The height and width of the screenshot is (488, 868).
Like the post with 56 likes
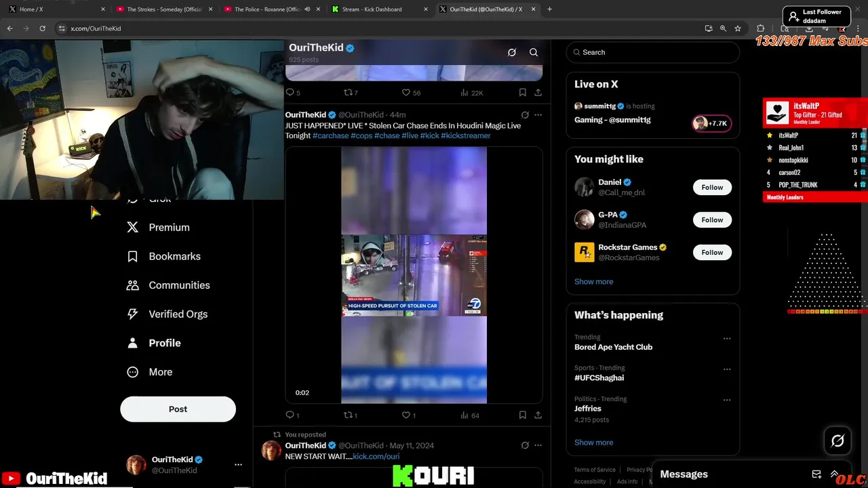(x=411, y=92)
